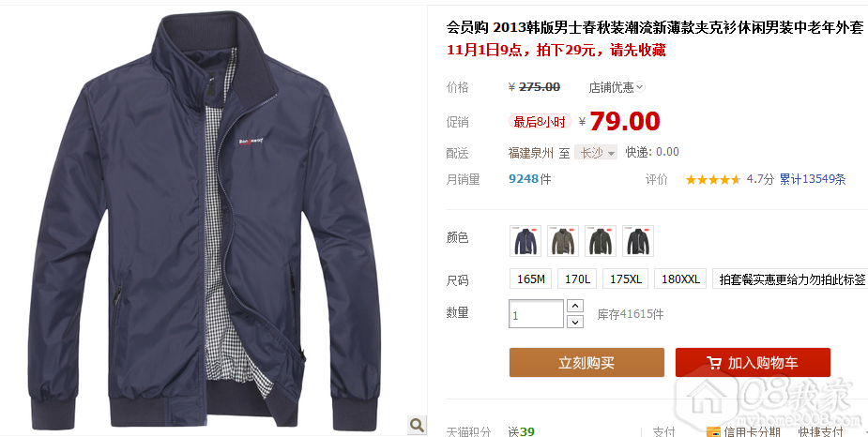
Task: Click the shopping cart icon in red button
Action: [714, 363]
